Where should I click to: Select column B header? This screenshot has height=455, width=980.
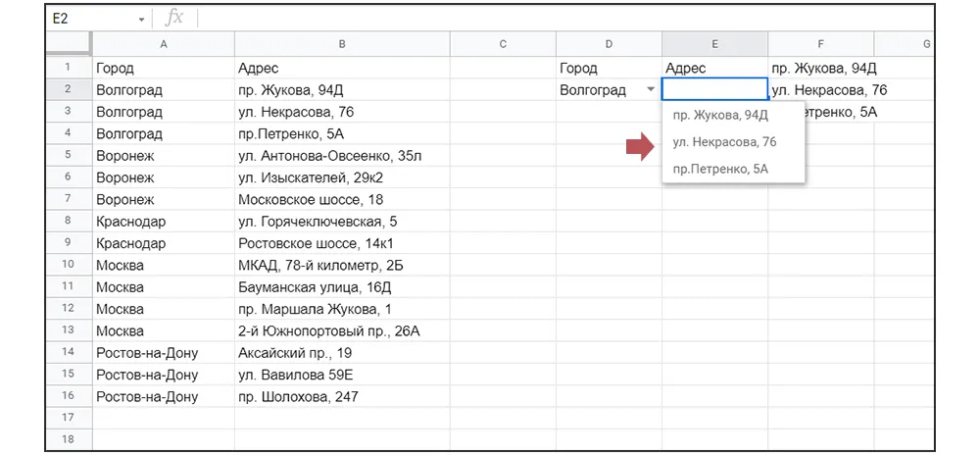point(342,44)
